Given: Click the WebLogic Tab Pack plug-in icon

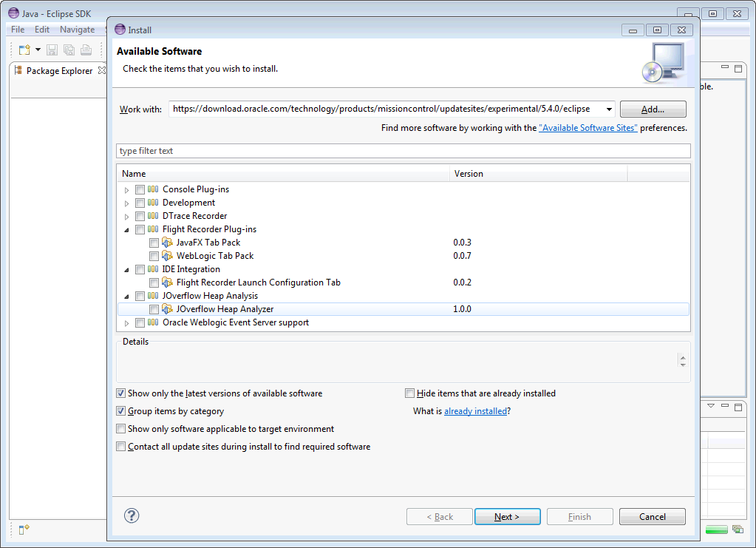Looking at the screenshot, I should click(167, 256).
